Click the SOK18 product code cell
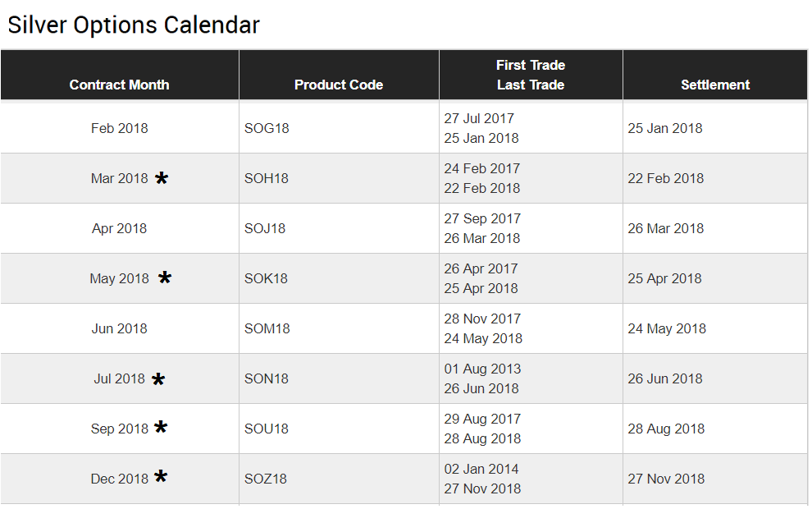 tap(266, 278)
